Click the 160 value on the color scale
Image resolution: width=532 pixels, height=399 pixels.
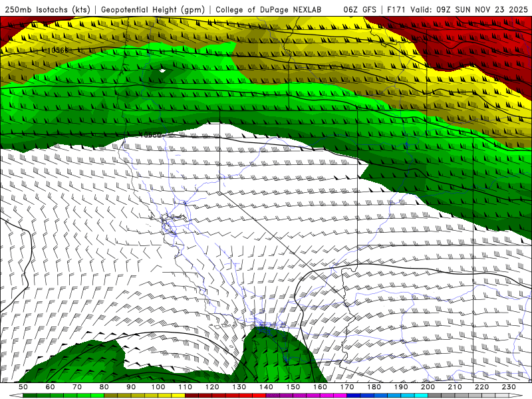[x=320, y=387]
